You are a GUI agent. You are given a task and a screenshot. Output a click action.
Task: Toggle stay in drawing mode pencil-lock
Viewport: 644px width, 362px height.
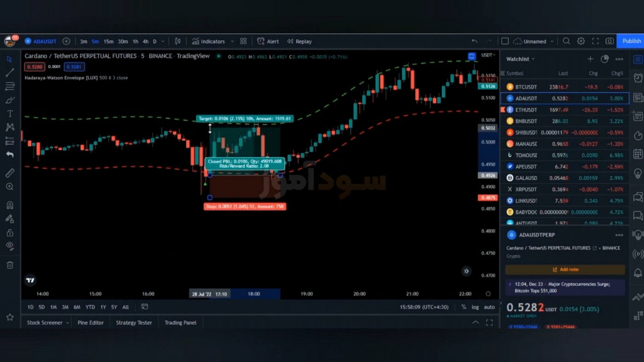(10, 219)
